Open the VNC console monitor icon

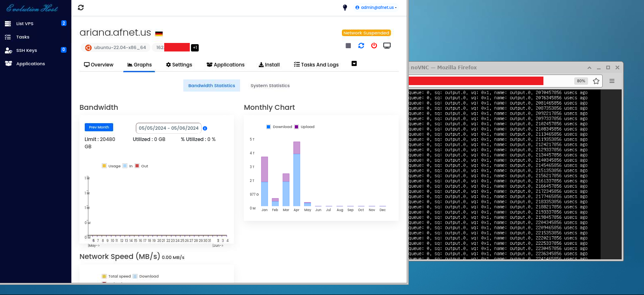tap(387, 46)
